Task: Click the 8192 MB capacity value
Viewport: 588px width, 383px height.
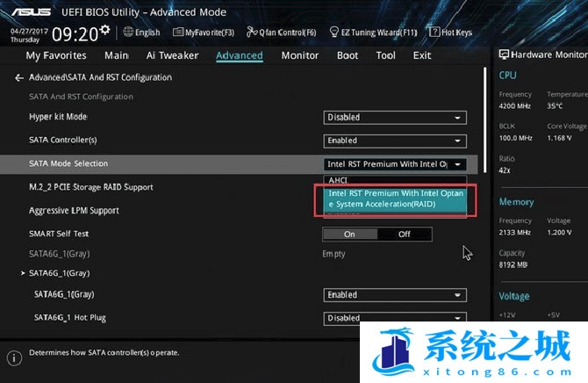Action: click(513, 264)
